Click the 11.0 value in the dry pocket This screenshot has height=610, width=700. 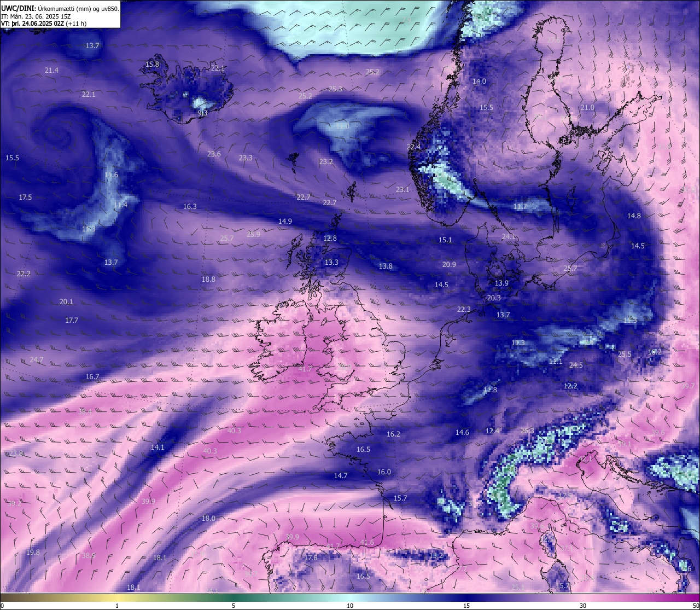tap(342, 126)
